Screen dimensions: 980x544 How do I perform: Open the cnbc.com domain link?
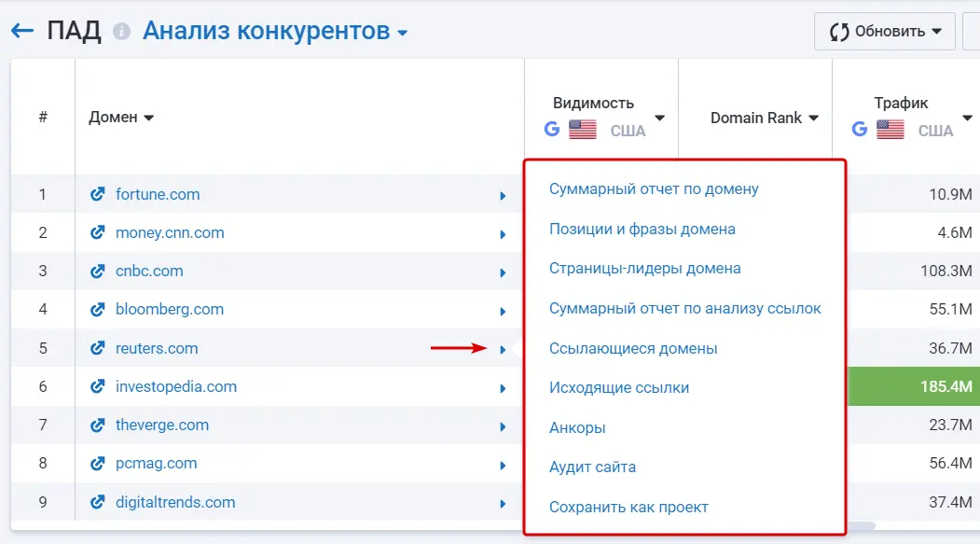tap(149, 272)
